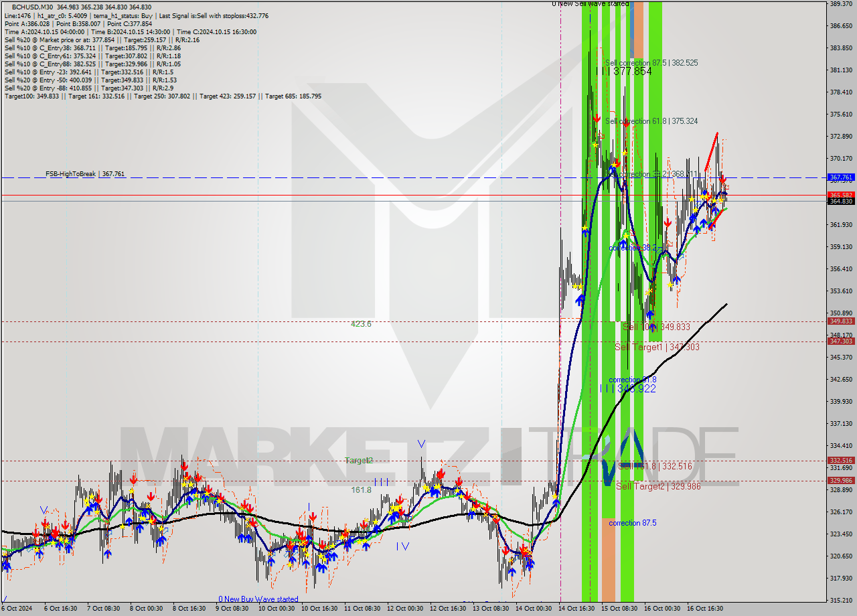
Task: Click the '6 Oct 2024' date on time axis
Action: point(15,609)
